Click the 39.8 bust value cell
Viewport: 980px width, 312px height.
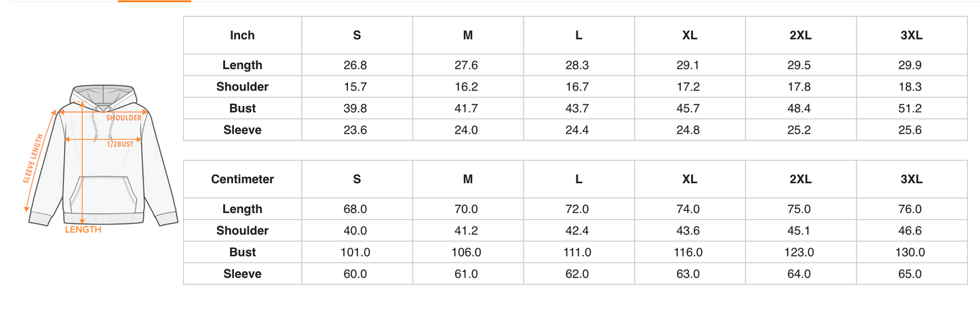357,109
